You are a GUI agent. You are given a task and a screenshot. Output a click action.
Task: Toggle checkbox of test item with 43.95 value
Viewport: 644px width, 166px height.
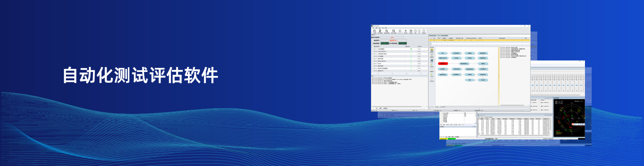coord(374,59)
